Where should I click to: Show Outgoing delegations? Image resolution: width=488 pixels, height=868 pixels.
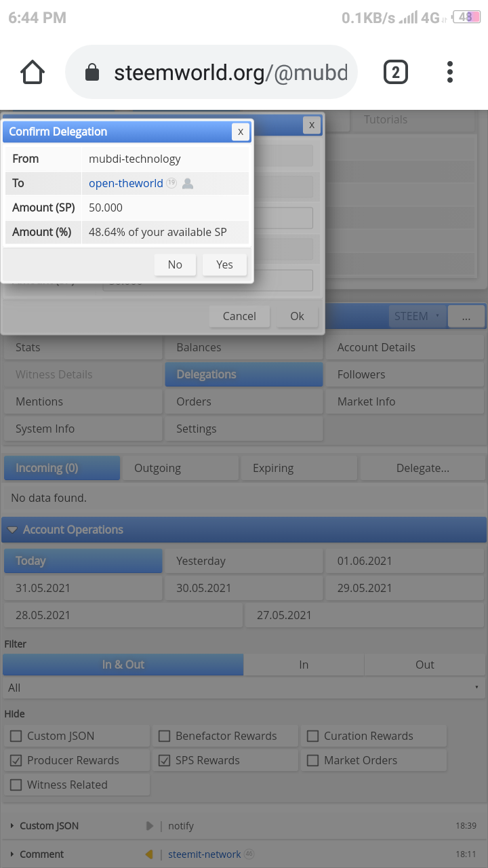point(180,468)
